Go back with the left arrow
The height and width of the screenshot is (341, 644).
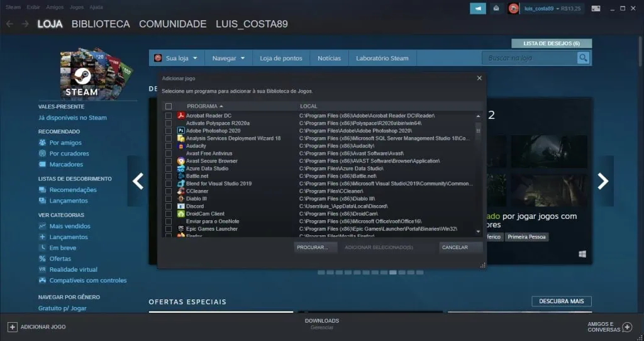9,24
